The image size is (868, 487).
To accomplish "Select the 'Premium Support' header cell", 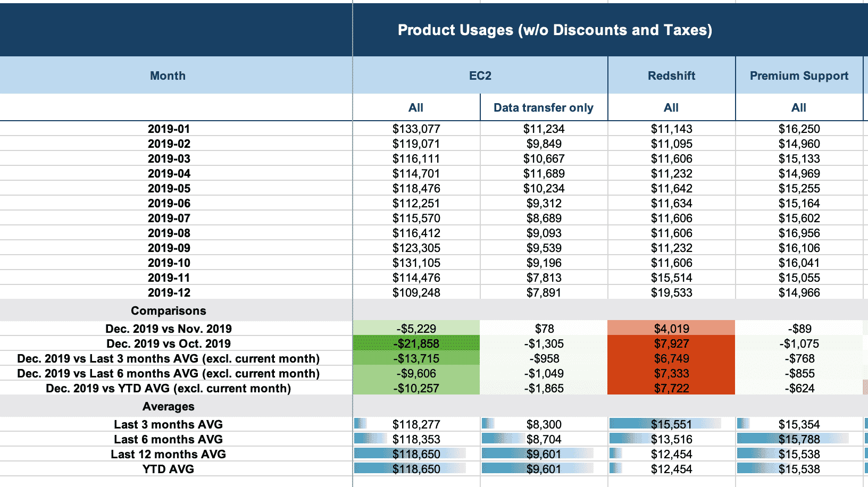I will [x=799, y=75].
